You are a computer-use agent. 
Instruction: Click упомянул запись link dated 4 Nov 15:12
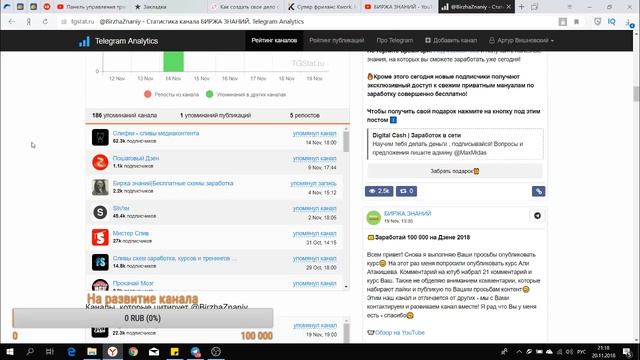pyautogui.click(x=313, y=184)
